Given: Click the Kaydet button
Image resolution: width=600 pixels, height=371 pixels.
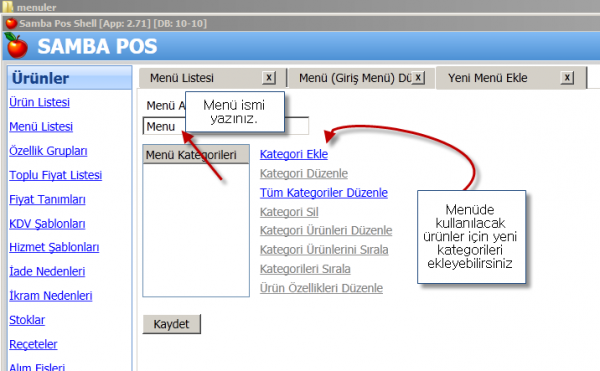Looking at the screenshot, I should pyautogui.click(x=171, y=324).
